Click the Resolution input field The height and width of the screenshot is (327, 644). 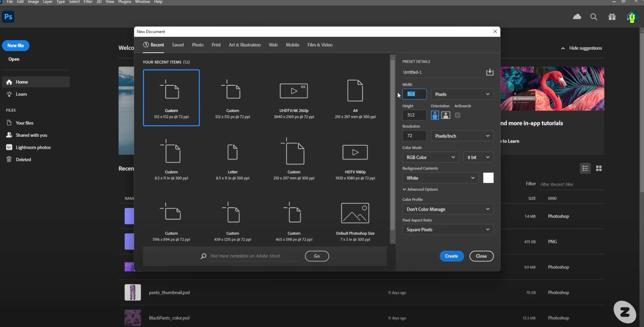click(x=414, y=136)
